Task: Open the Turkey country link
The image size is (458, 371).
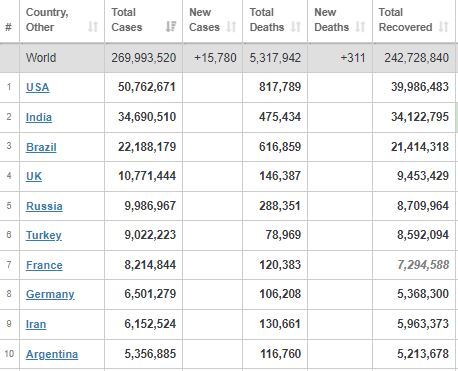Action: coord(44,236)
